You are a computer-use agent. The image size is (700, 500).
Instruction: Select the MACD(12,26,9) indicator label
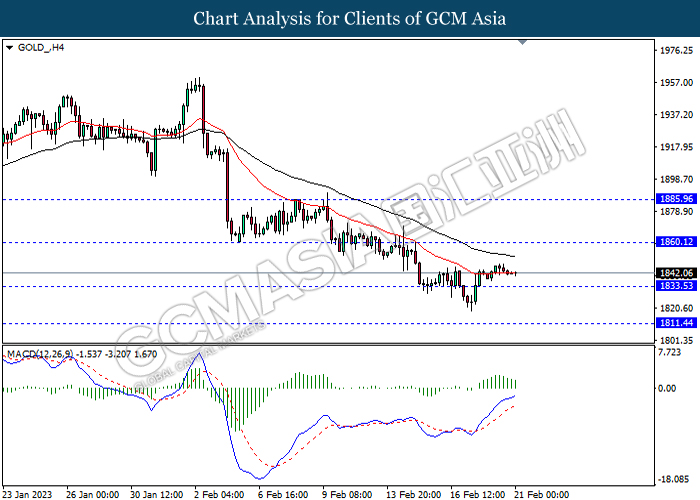tap(82, 354)
